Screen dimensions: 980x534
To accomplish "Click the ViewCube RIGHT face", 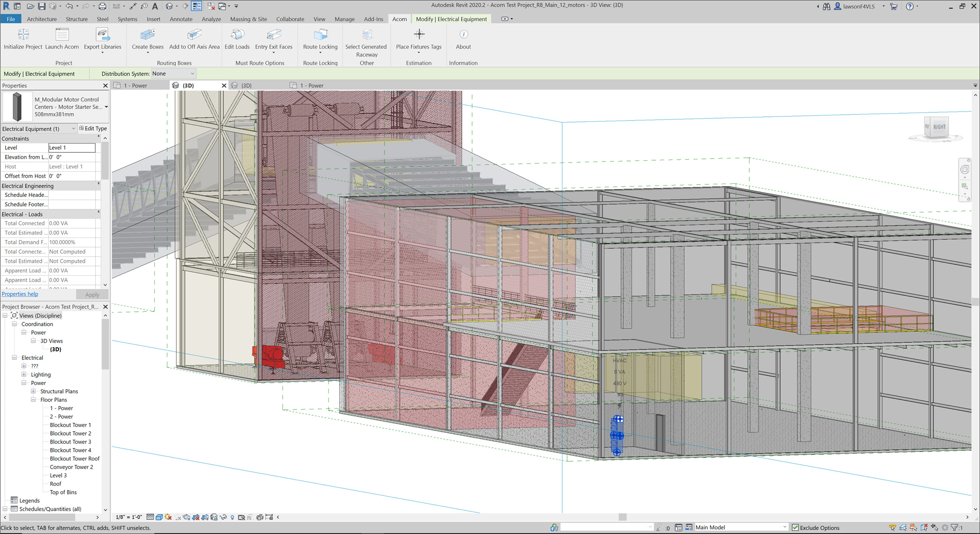I will click(939, 127).
